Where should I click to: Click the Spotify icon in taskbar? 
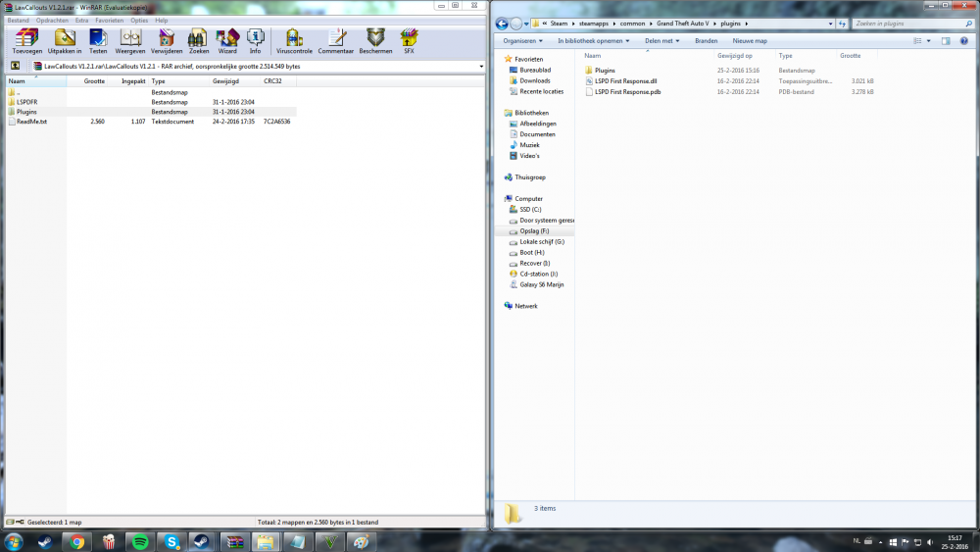pyautogui.click(x=140, y=542)
